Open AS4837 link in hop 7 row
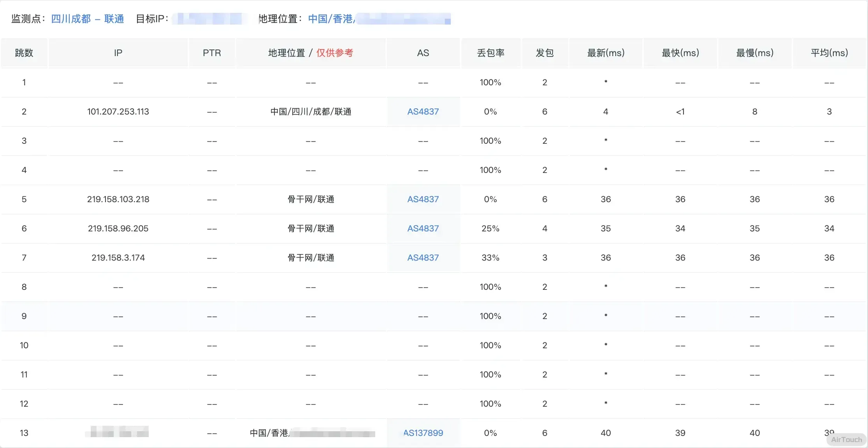 tap(423, 258)
